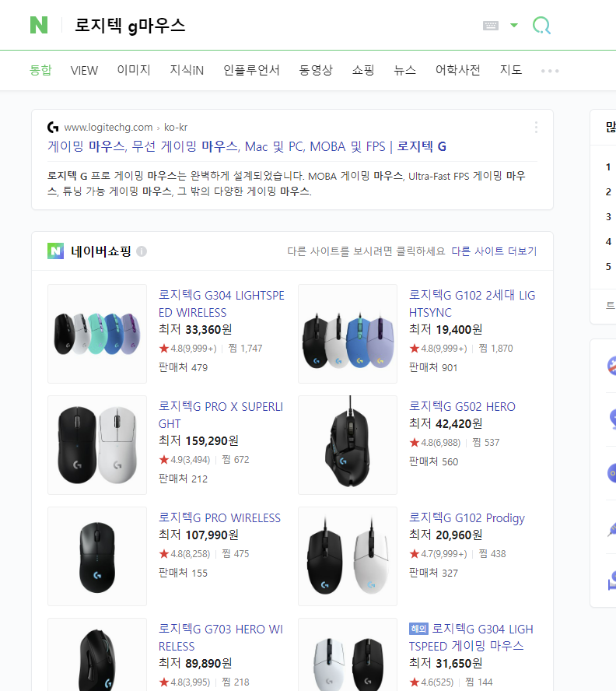Click 최저 42,420원 price

point(446,423)
